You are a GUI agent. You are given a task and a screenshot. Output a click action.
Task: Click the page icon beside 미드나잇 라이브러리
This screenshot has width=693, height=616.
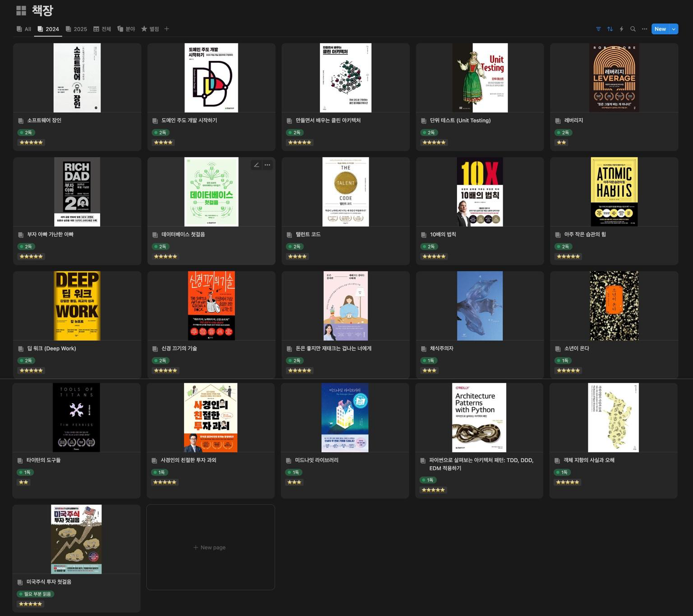point(289,460)
